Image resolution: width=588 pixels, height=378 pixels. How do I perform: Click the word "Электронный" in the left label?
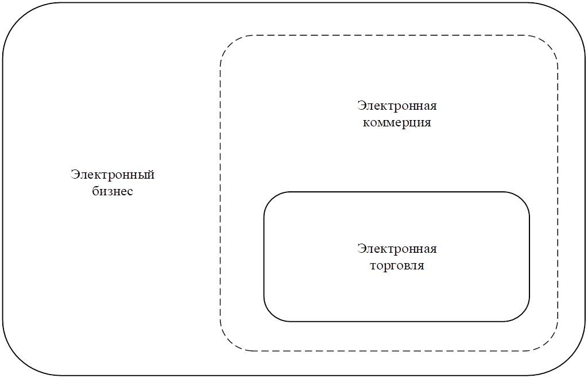pos(113,174)
